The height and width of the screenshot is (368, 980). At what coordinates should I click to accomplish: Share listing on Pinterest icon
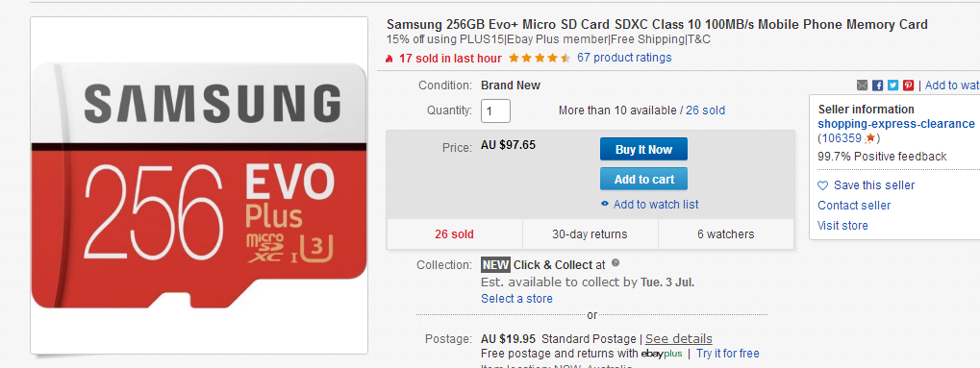point(908,85)
